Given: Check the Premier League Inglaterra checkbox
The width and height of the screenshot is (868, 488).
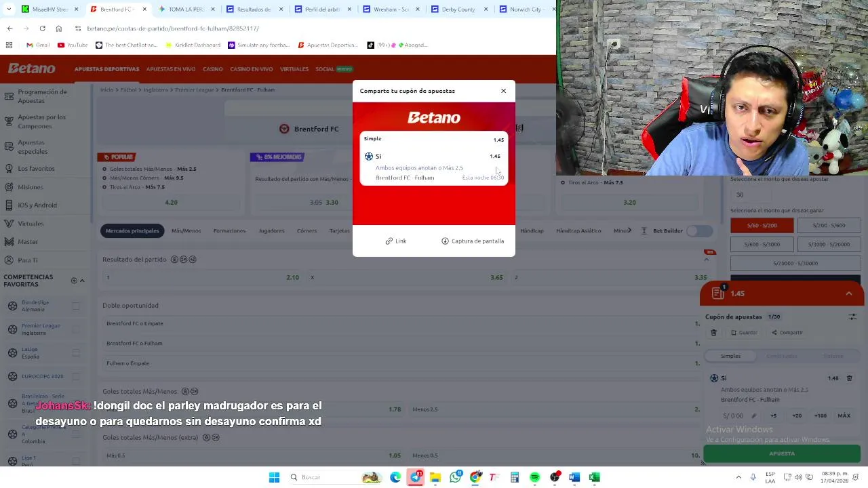Looking at the screenshot, I should coord(76,329).
